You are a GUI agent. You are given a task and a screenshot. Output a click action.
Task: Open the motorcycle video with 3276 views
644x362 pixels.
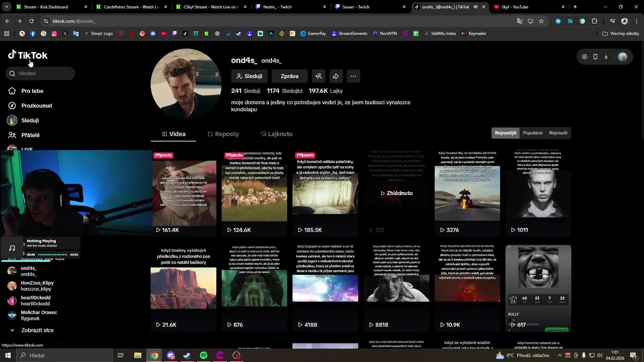(x=467, y=193)
